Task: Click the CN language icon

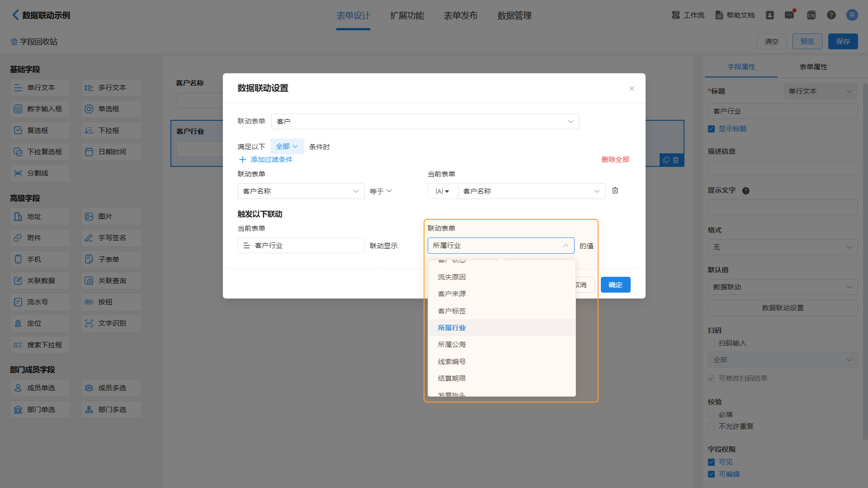Action: (x=811, y=15)
